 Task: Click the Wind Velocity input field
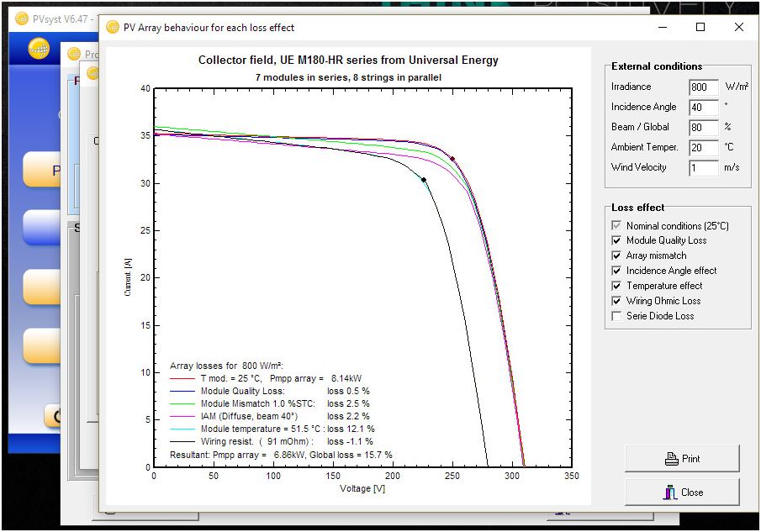(704, 168)
